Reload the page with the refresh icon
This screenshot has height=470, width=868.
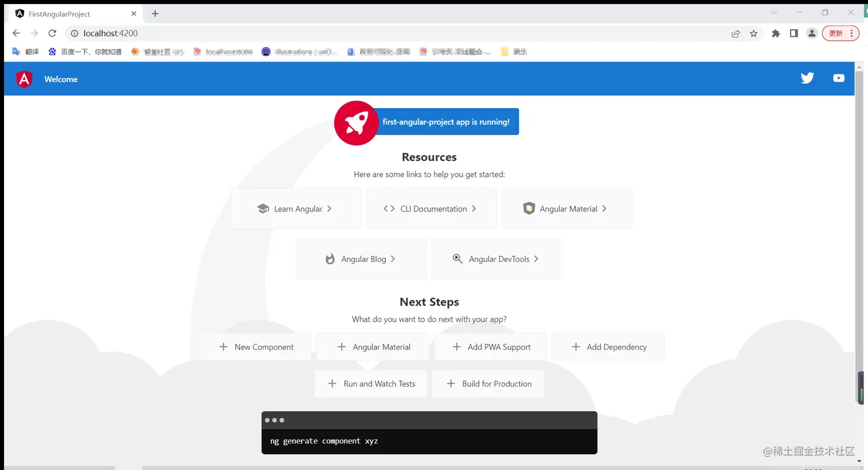(x=52, y=33)
